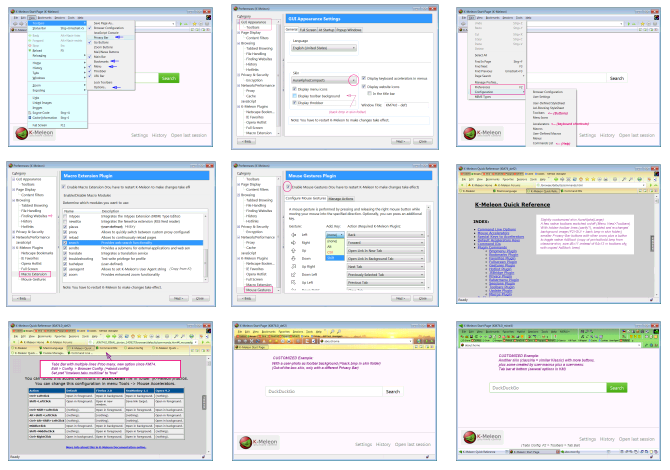Check Display toolbar background checkbox
Screen dimensions: 670x470
(294, 96)
